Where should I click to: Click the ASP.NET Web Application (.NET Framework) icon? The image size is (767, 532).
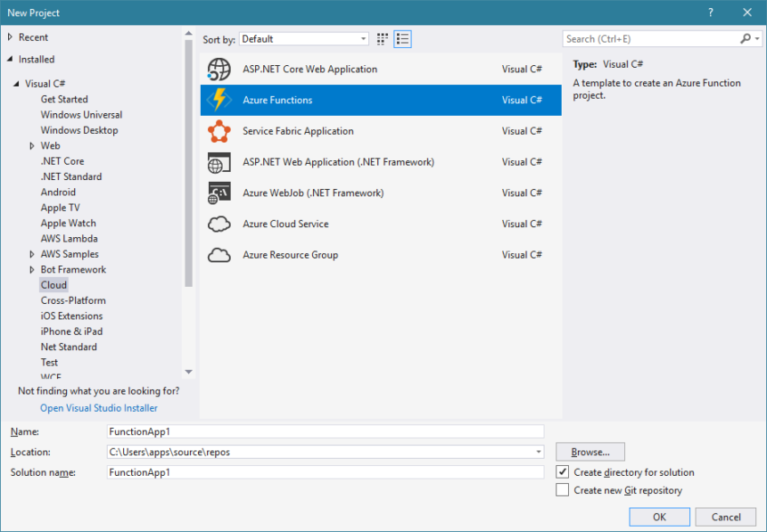pyautogui.click(x=219, y=162)
